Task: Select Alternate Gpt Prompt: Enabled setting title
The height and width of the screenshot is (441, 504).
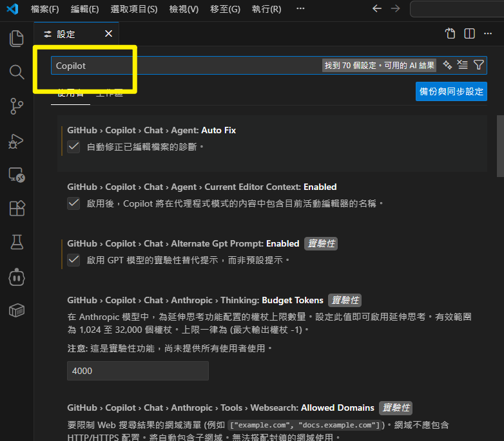Action: [183, 243]
